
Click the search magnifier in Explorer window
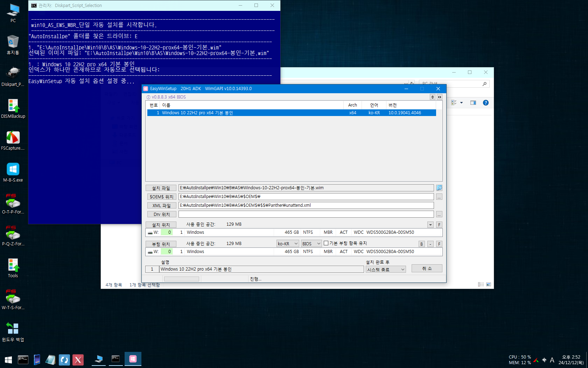(484, 84)
